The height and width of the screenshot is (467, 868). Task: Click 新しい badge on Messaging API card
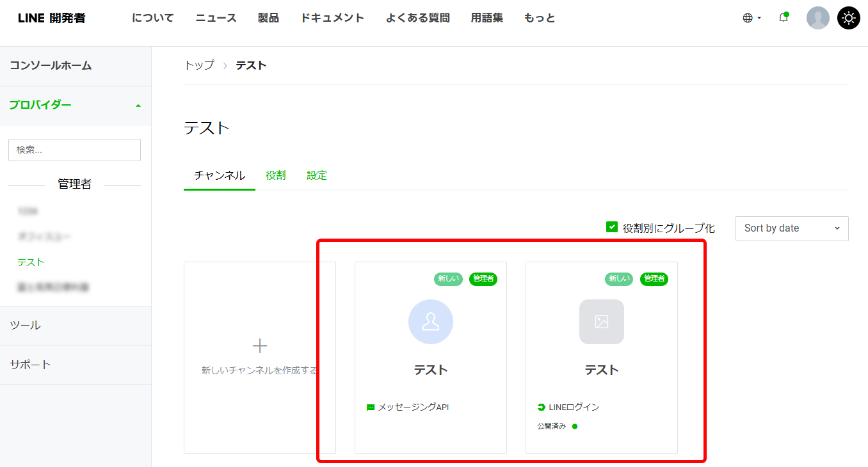point(448,279)
